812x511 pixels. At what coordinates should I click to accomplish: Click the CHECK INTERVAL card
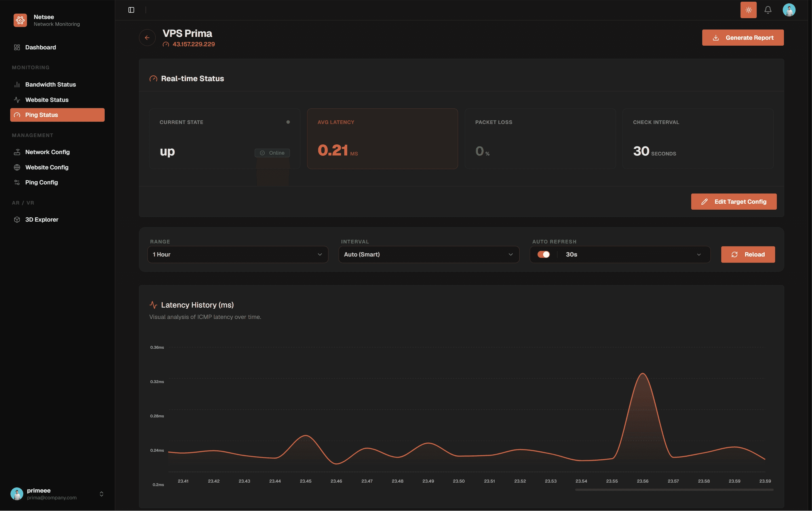click(698, 139)
